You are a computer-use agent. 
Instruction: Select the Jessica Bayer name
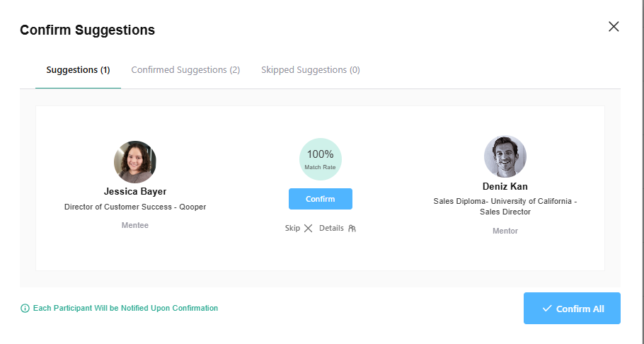(x=135, y=191)
